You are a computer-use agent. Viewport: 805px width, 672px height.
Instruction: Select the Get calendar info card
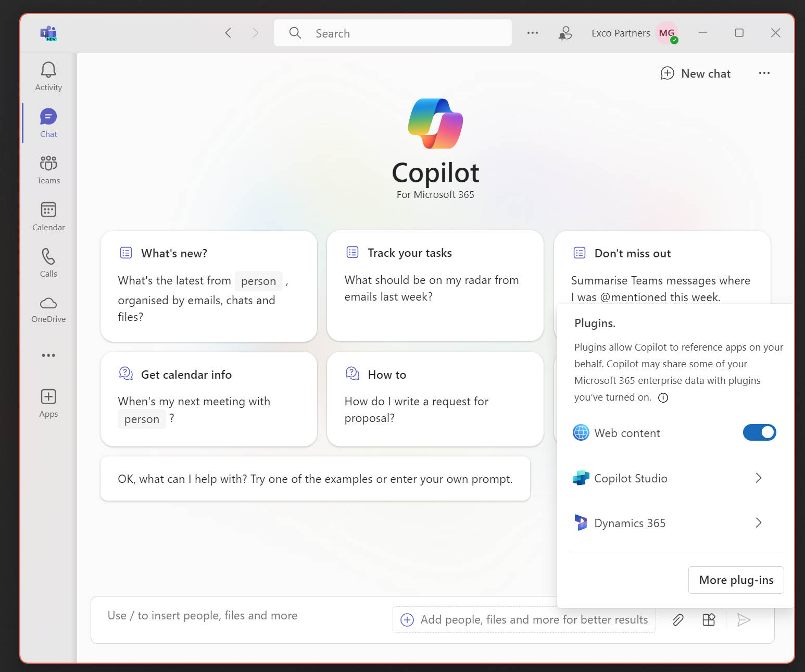click(x=209, y=399)
